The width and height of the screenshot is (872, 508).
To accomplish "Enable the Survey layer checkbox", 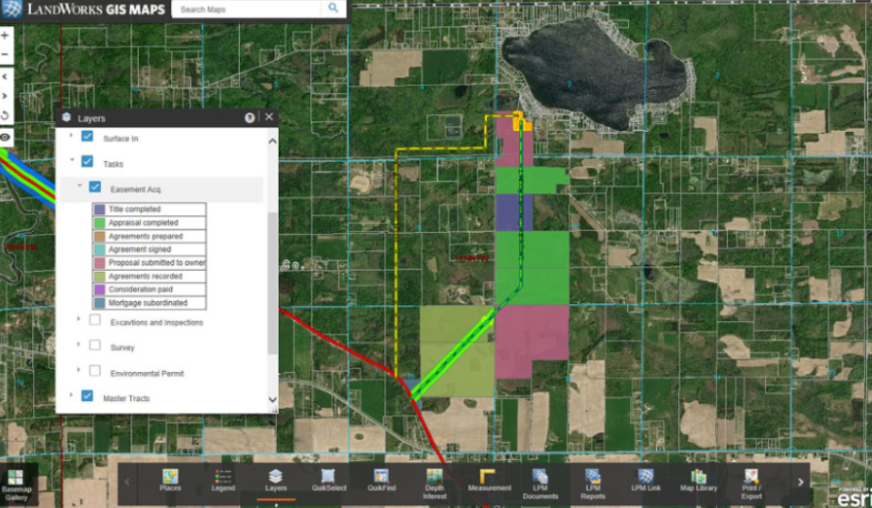I will click(95, 346).
